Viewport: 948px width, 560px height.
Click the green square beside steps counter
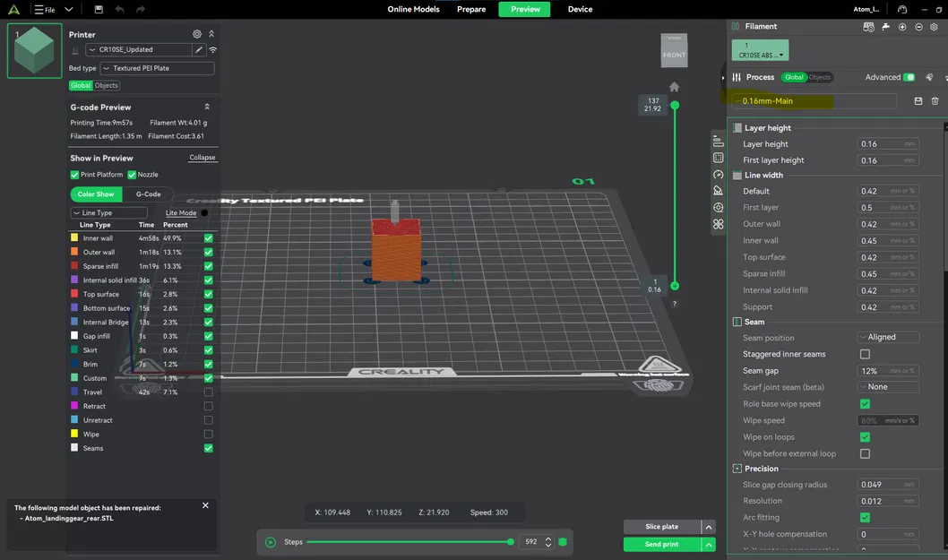pos(563,542)
